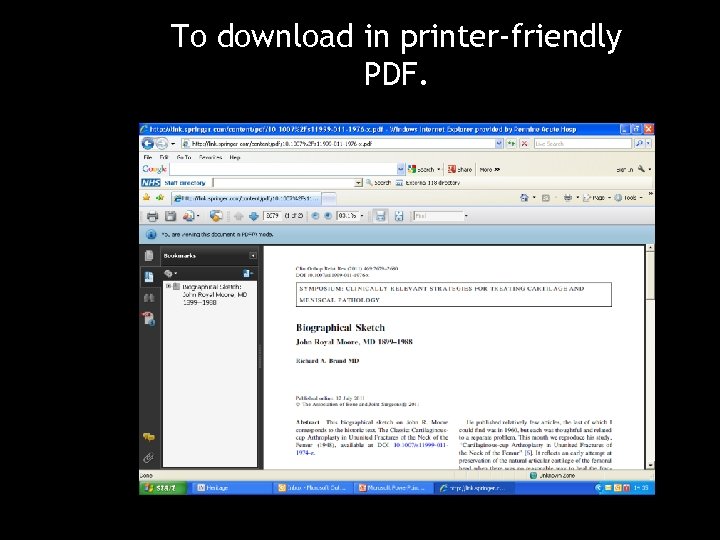Viewport: 720px width, 540px height.
Task: Click the Google toolbar More button
Action: coord(489,169)
